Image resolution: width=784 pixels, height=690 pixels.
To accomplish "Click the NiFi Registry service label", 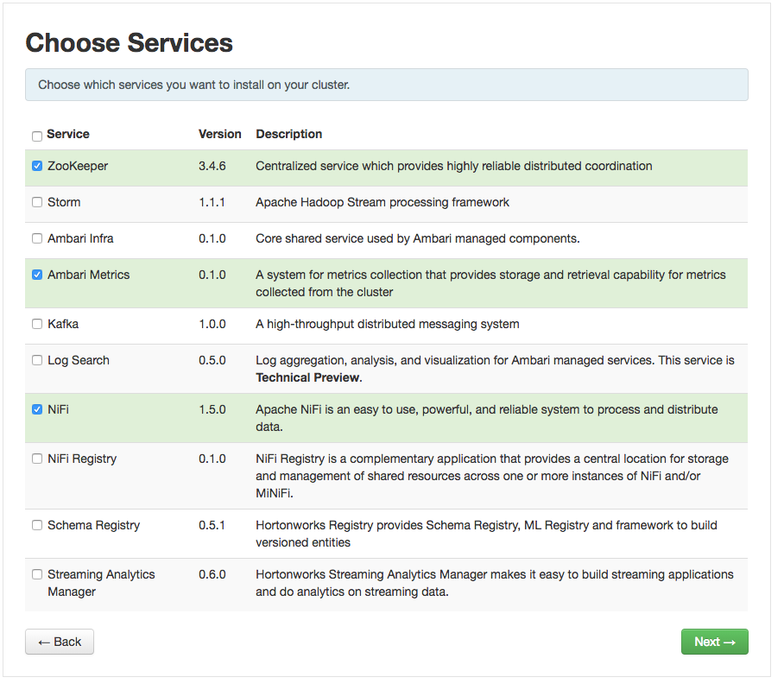I will [x=82, y=459].
